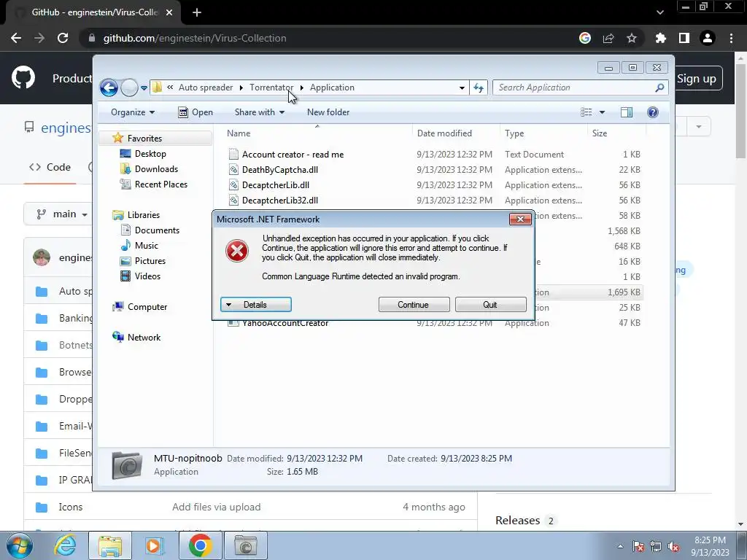Screen dimensions: 747x560
Task: Select DecaptcherLib32.dll file
Action: [279, 201]
